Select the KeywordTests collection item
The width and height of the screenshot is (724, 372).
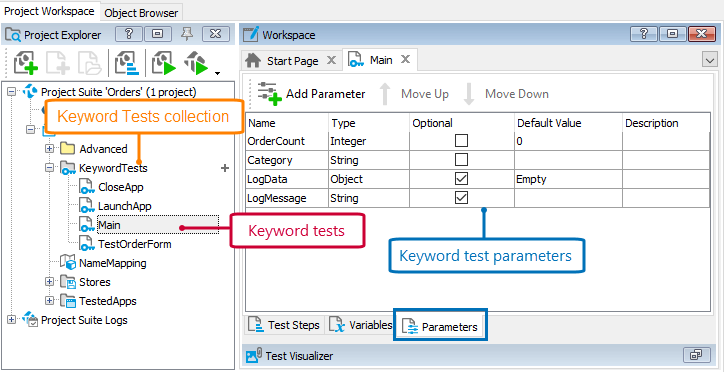click(113, 168)
